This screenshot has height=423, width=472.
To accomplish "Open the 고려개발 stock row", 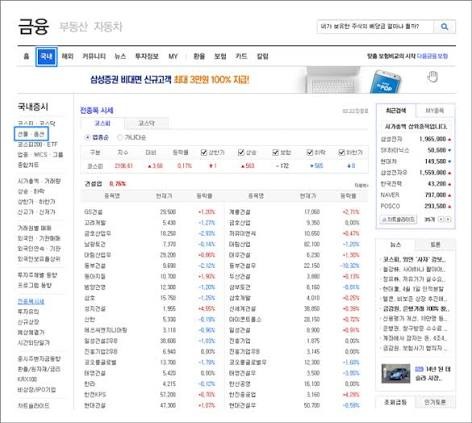I will click(95, 223).
